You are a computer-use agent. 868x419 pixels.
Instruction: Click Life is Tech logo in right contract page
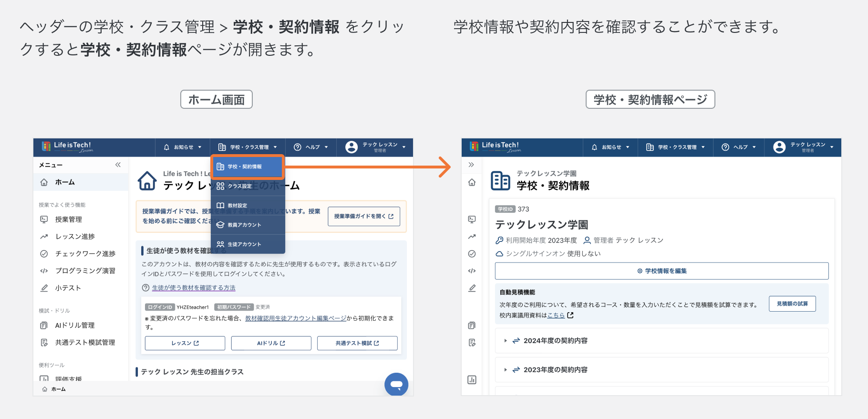click(495, 147)
